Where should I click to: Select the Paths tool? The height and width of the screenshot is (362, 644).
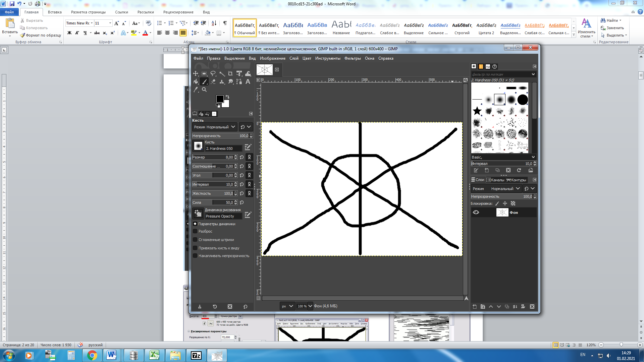239,81
